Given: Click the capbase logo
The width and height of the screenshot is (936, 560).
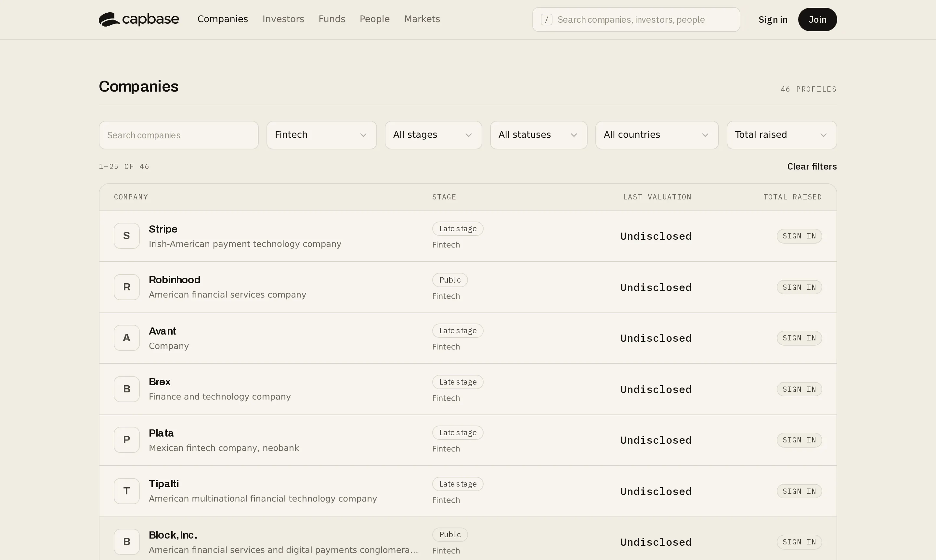Looking at the screenshot, I should (x=139, y=19).
